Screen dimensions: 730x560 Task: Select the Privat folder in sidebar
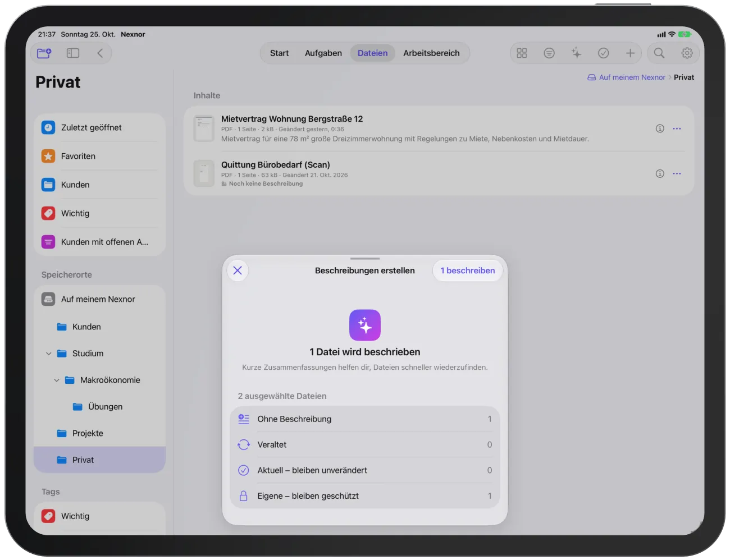[x=99, y=460]
